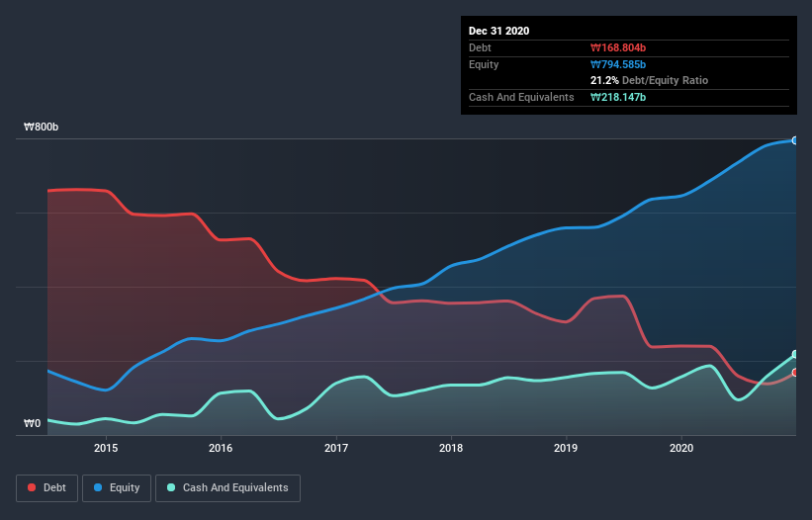812x520 pixels.
Task: Click the 2020 x-axis label
Action: pyautogui.click(x=681, y=448)
